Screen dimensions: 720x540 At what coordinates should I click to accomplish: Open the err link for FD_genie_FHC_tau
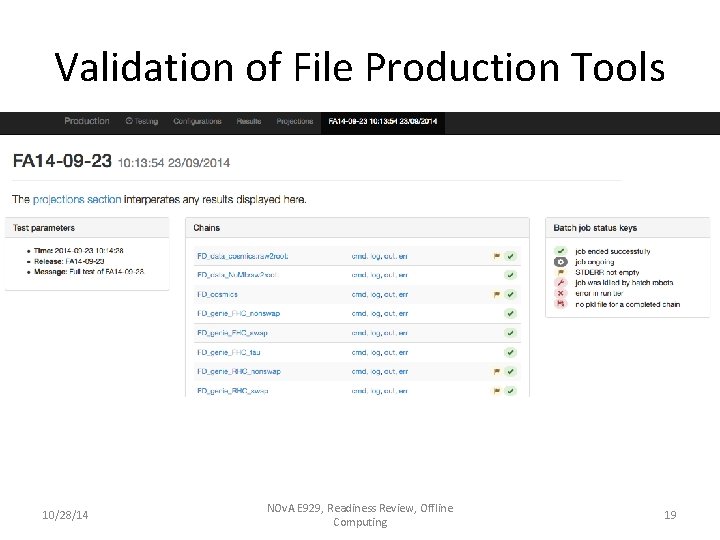[x=403, y=353]
